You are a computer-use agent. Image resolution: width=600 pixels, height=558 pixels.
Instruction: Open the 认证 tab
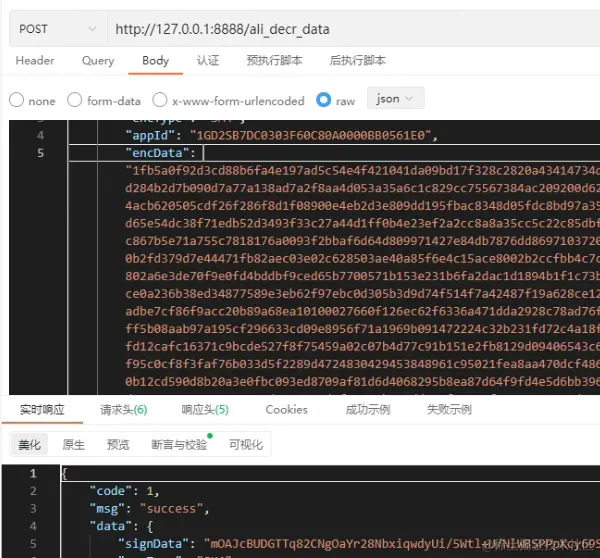[x=208, y=60]
